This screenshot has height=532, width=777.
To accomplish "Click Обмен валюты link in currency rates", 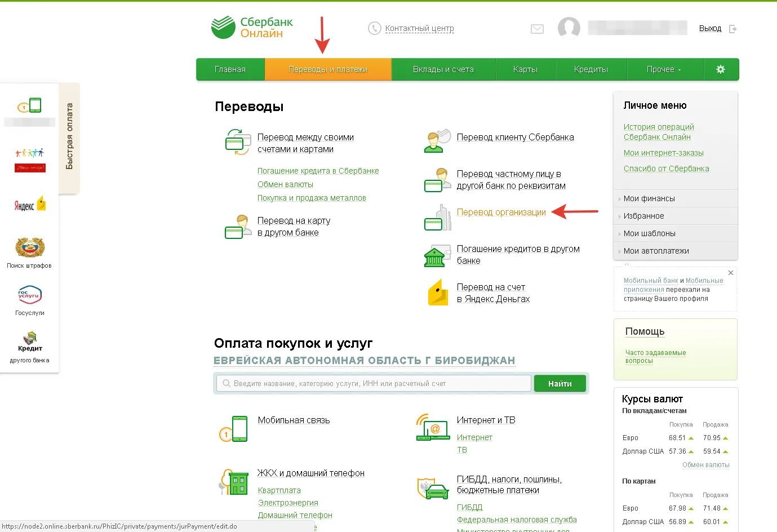I will click(705, 465).
